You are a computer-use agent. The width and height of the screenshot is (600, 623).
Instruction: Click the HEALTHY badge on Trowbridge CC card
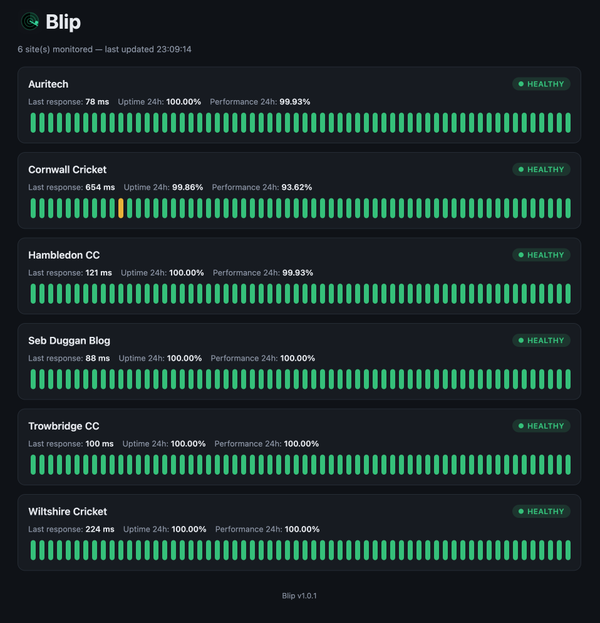pyautogui.click(x=541, y=426)
